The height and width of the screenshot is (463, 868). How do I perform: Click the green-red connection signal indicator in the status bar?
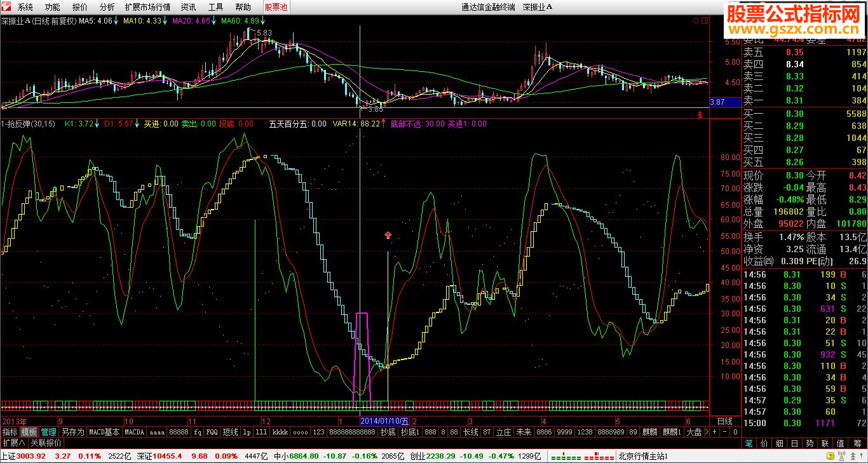582,456
